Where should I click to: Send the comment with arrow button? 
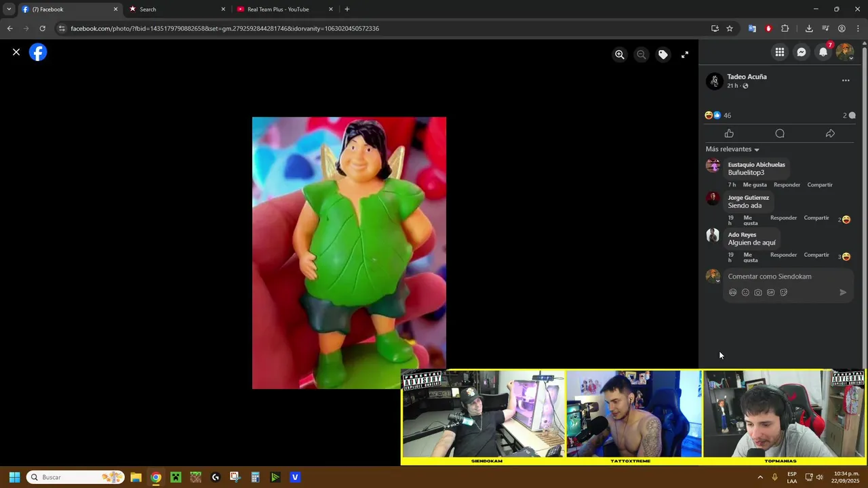coord(843,293)
